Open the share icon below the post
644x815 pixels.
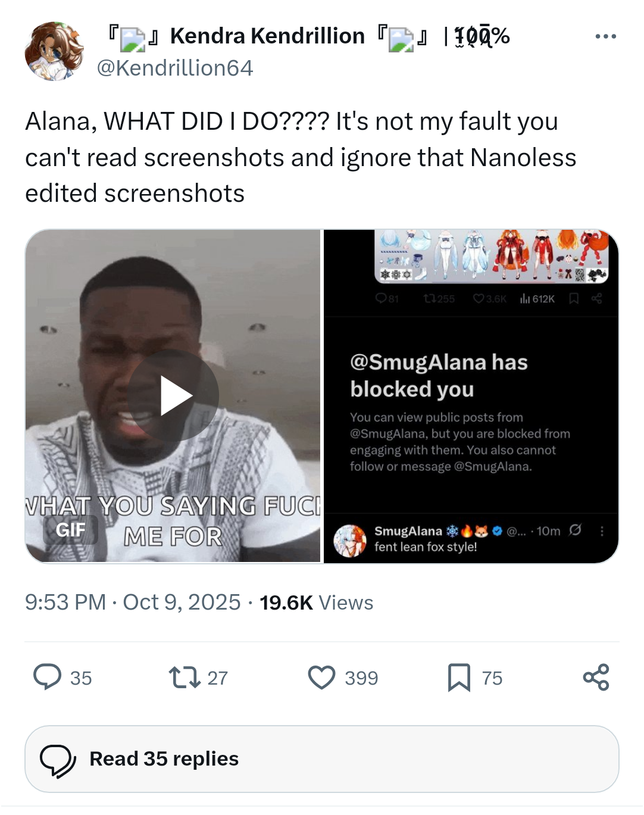[596, 677]
